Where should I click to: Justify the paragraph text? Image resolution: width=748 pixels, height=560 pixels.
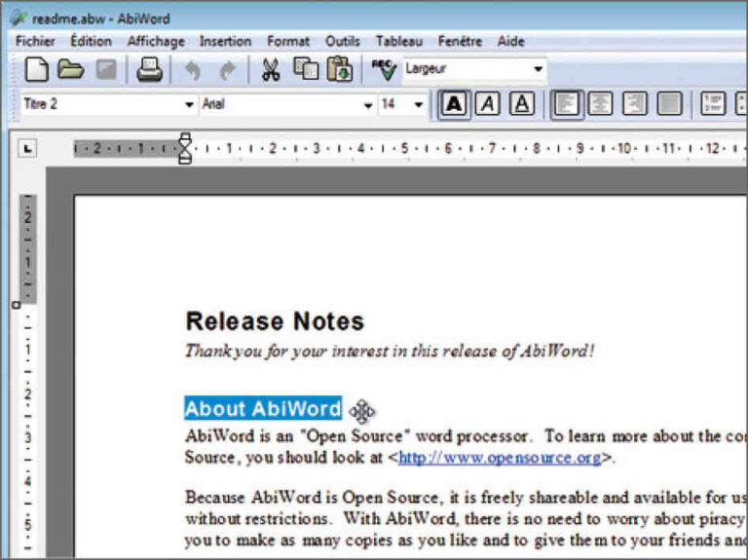pyautogui.click(x=670, y=103)
